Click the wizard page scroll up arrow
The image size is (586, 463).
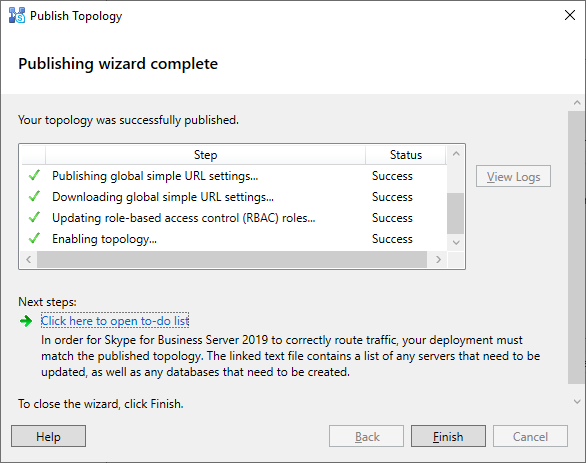tap(577, 102)
